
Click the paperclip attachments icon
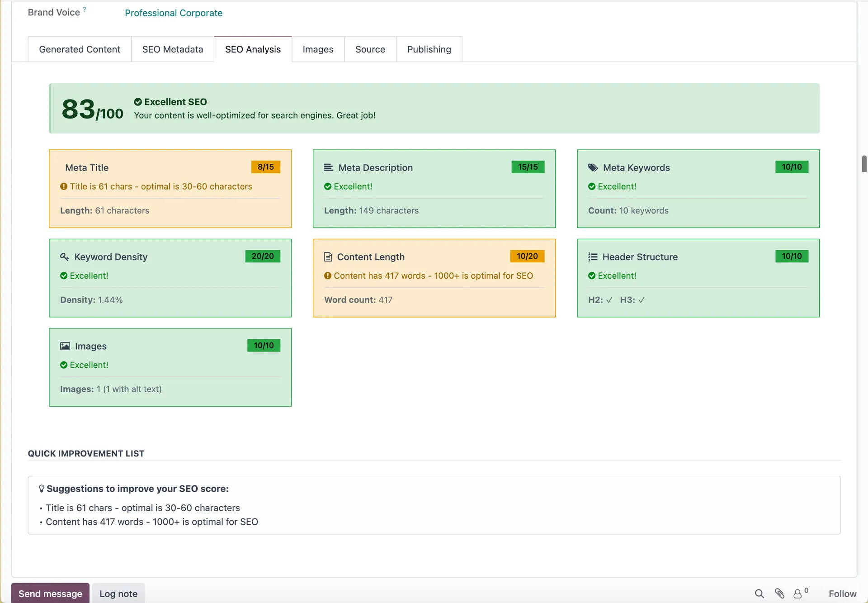(779, 594)
